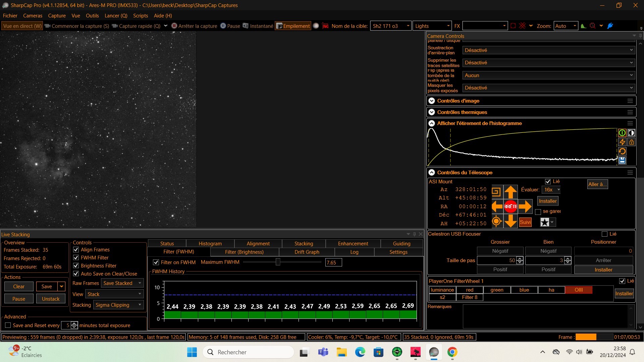Open the Outils menu
Viewport: 644px width, 362px height.
[92, 16]
